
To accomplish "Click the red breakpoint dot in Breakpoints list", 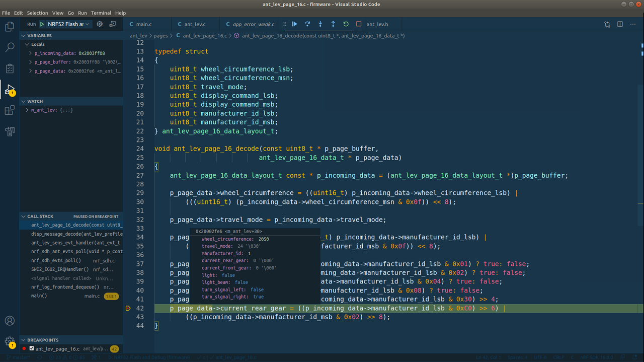I will (24, 348).
